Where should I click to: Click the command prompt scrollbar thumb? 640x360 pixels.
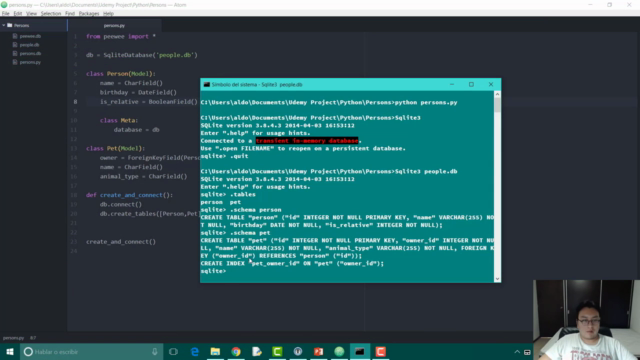point(497,104)
